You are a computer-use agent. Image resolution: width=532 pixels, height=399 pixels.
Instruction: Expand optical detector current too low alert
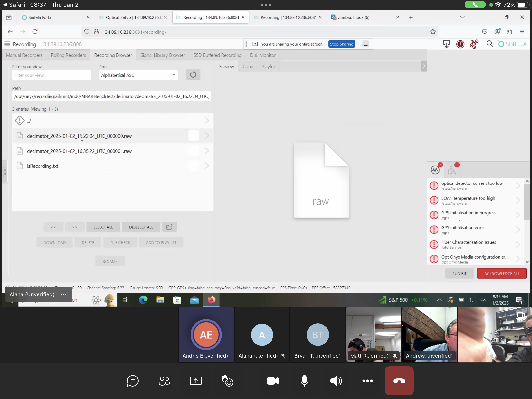pos(518,185)
